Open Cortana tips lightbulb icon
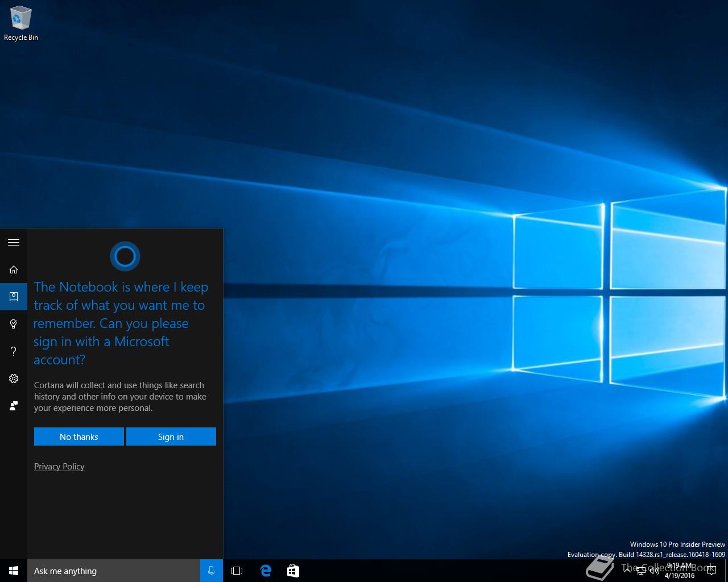Image resolution: width=728 pixels, height=582 pixels. click(14, 324)
